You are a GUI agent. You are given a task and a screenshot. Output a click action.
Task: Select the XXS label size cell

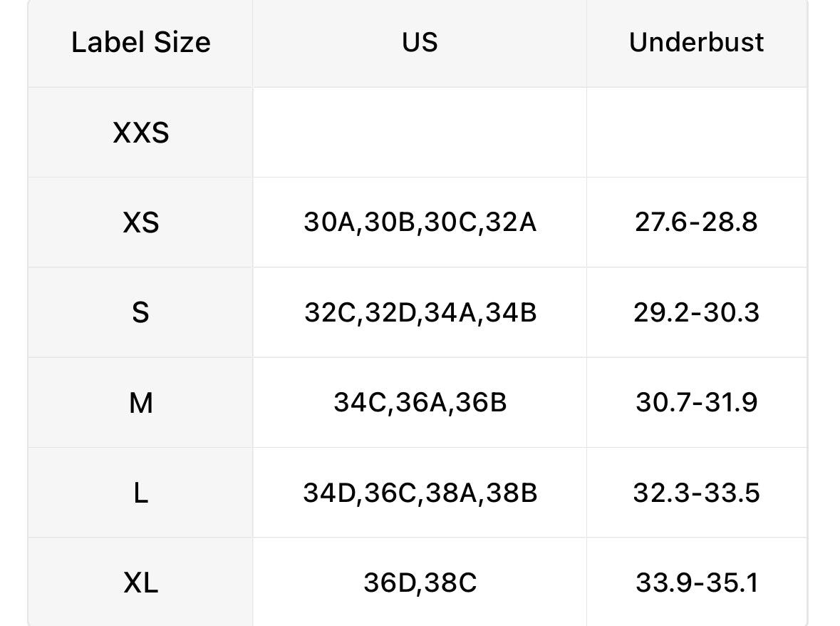(x=141, y=133)
